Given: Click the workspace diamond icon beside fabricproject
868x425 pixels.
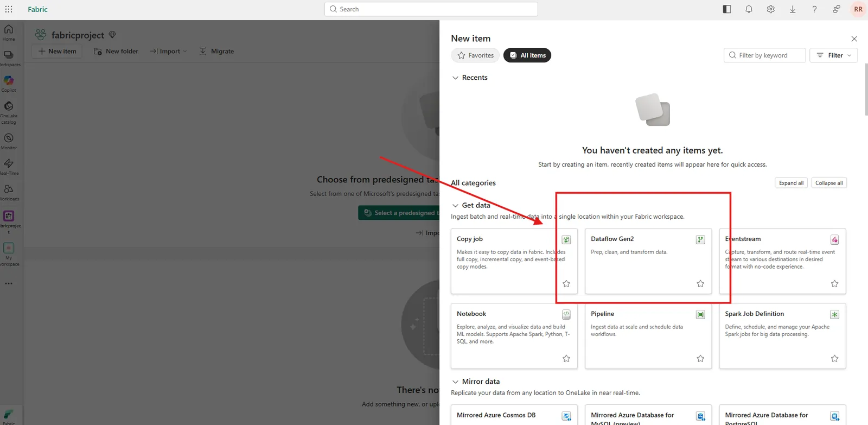Looking at the screenshot, I should point(112,35).
